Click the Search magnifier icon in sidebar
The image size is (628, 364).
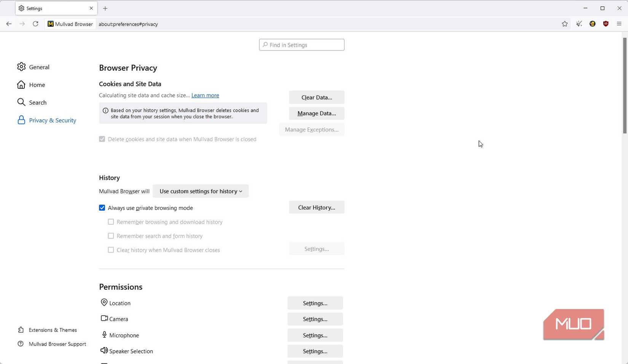[21, 102]
